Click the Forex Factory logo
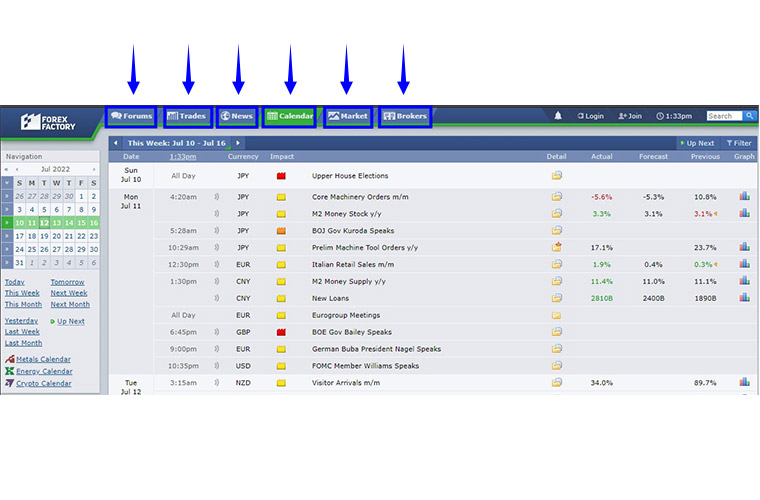 [x=48, y=122]
